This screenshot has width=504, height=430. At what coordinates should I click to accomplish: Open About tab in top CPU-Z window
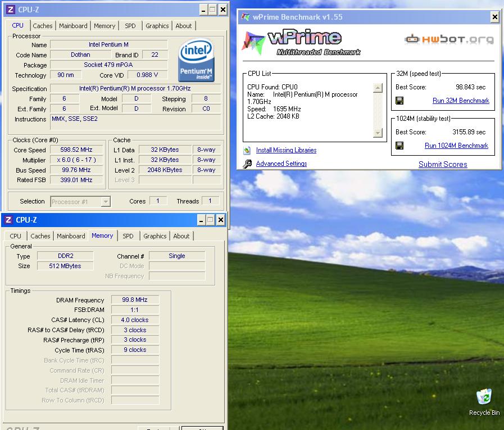[184, 26]
